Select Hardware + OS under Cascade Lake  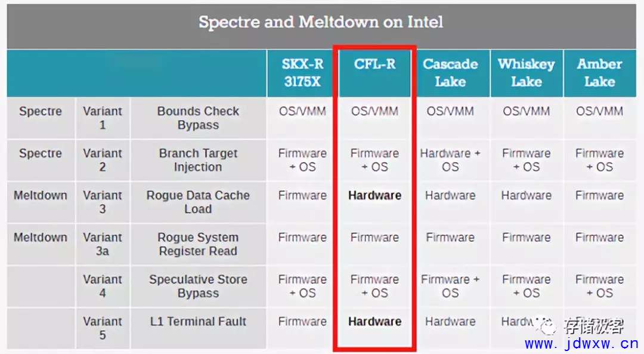click(x=450, y=160)
